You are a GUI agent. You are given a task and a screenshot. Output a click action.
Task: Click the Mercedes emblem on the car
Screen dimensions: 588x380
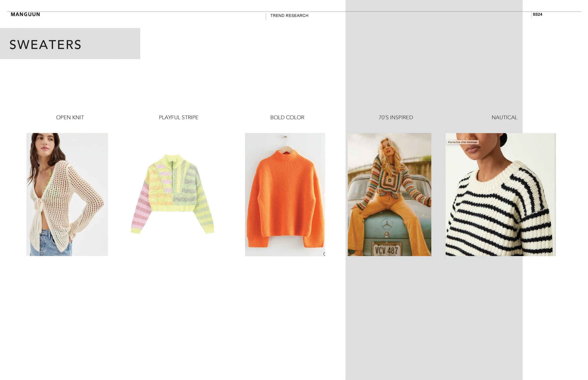pyautogui.click(x=387, y=224)
